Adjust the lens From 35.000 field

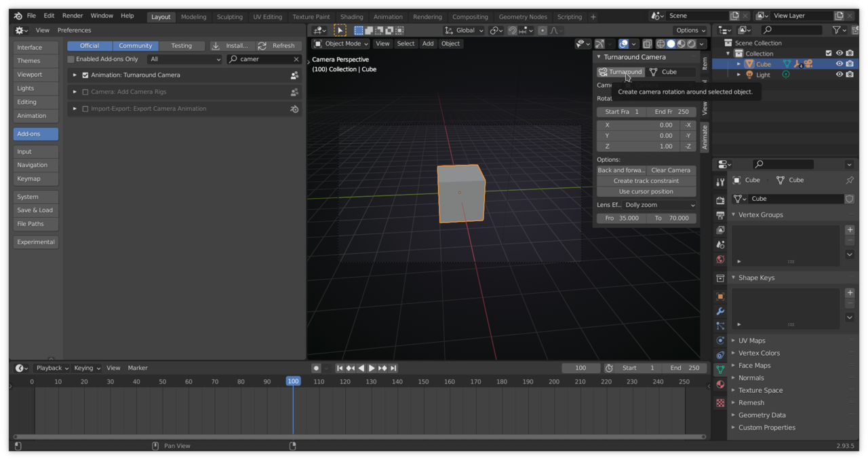pos(622,218)
